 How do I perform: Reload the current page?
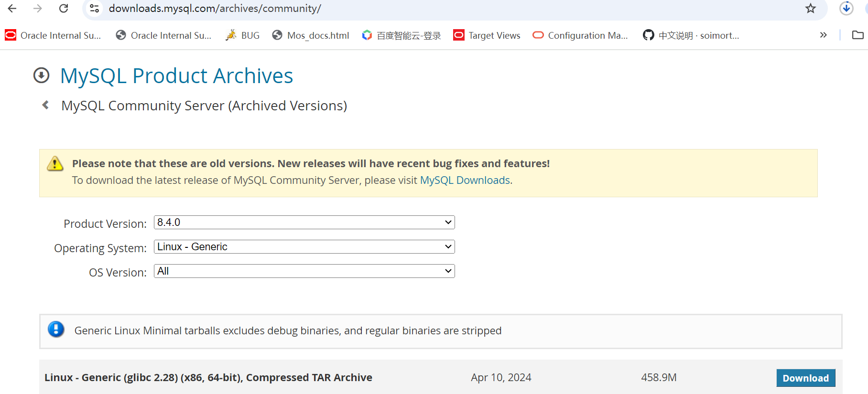tap(64, 9)
